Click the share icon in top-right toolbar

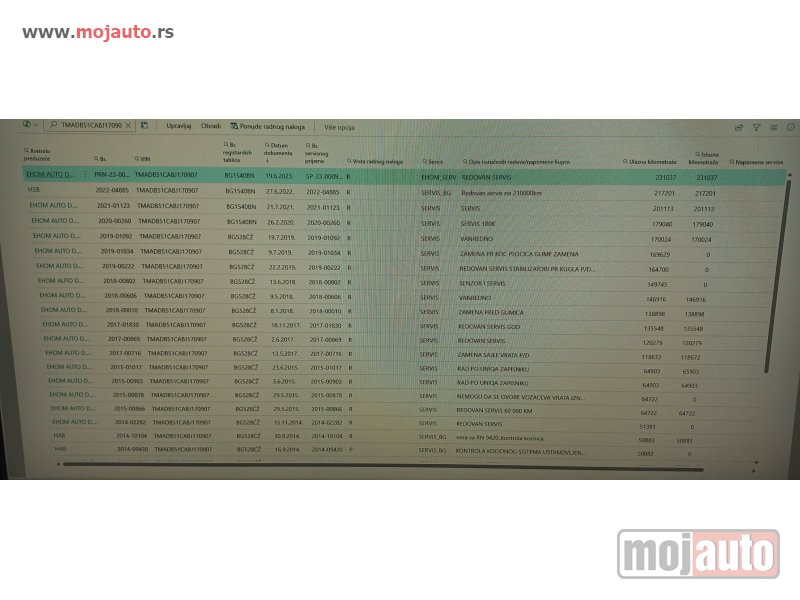click(x=739, y=128)
